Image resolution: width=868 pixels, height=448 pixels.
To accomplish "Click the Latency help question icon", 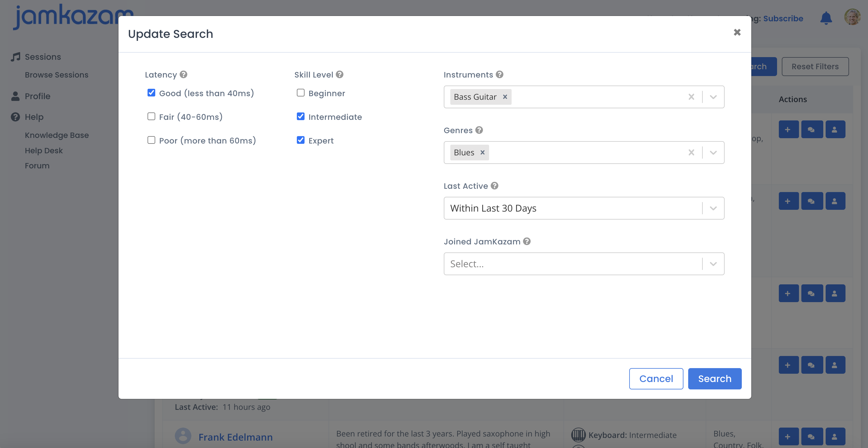I will tap(183, 74).
